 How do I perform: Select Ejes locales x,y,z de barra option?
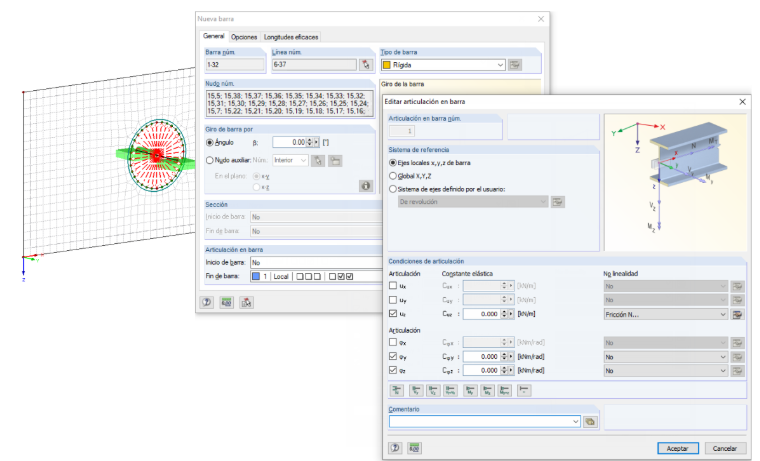pyautogui.click(x=393, y=163)
